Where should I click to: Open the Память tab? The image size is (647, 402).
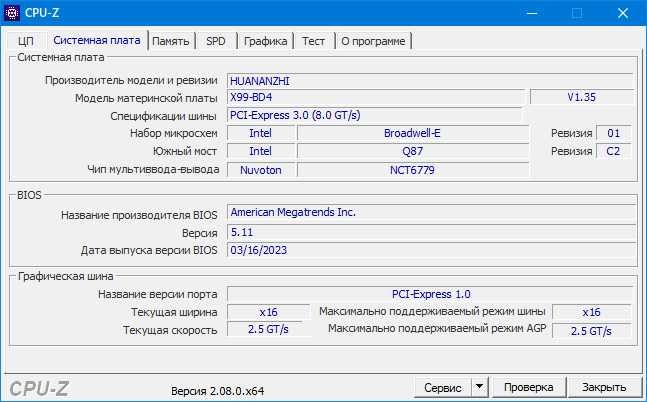(170, 41)
